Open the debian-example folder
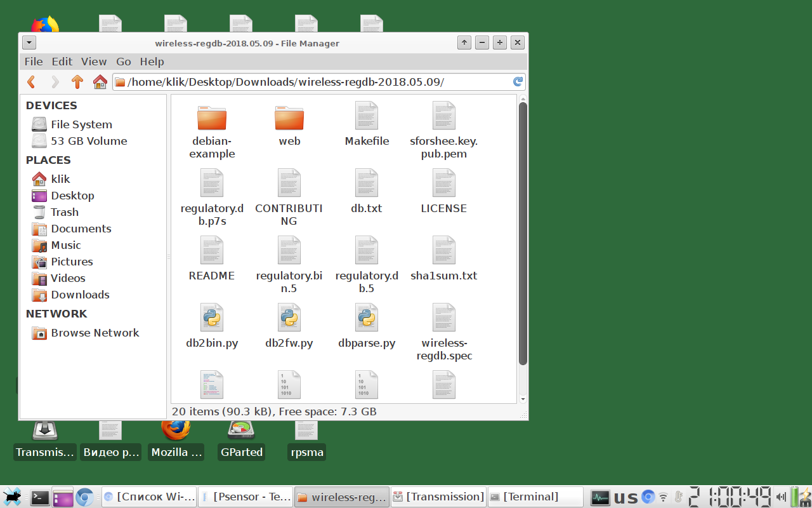This screenshot has height=508, width=812. click(212, 119)
